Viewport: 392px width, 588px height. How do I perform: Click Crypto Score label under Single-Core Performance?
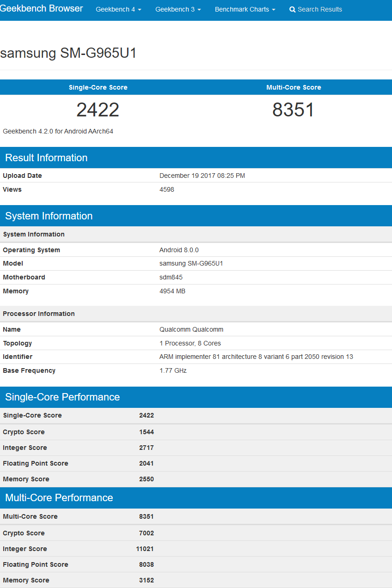pyautogui.click(x=24, y=432)
